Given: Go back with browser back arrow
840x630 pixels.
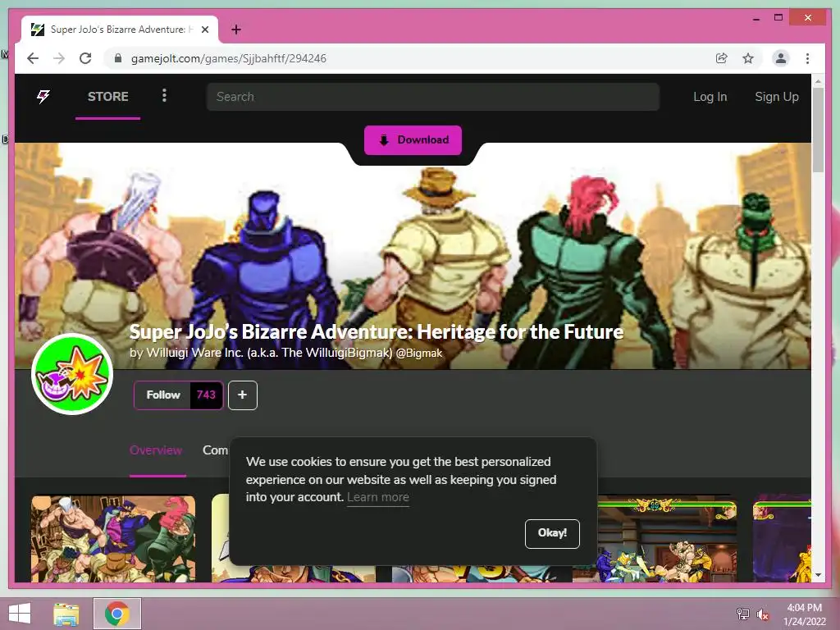Looking at the screenshot, I should (33, 58).
